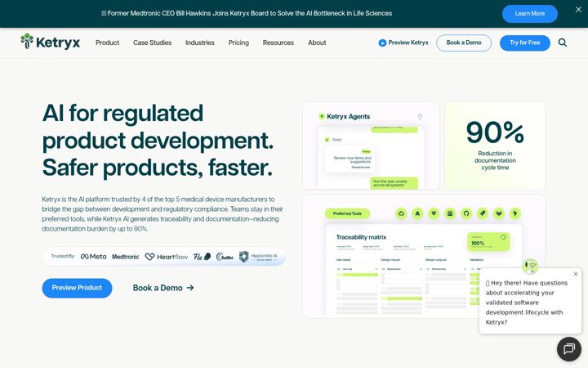Open the Case Studies menu item
588x368 pixels.
[152, 43]
